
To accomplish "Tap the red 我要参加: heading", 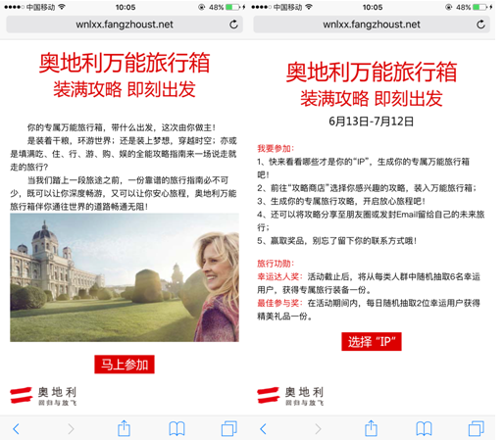I will (x=276, y=149).
